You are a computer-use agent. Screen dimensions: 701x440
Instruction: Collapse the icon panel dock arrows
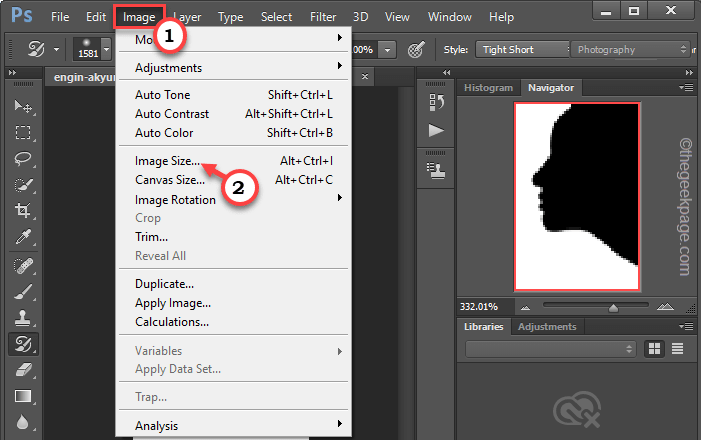[447, 72]
